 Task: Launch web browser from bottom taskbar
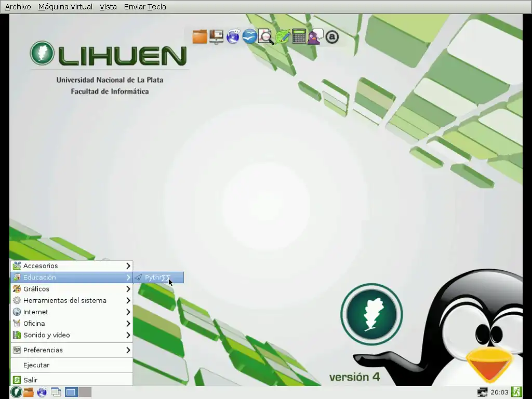pos(42,392)
